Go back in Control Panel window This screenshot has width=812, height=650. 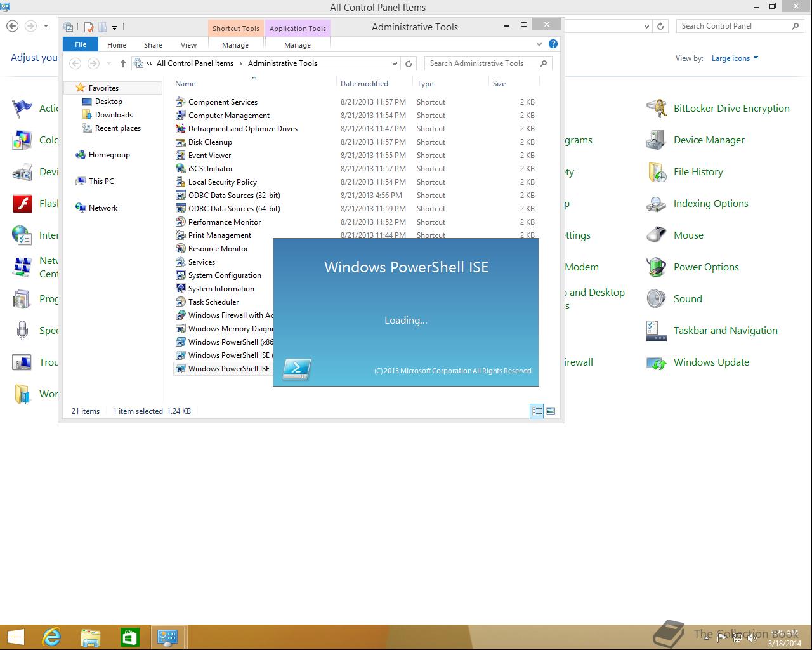coord(12,26)
